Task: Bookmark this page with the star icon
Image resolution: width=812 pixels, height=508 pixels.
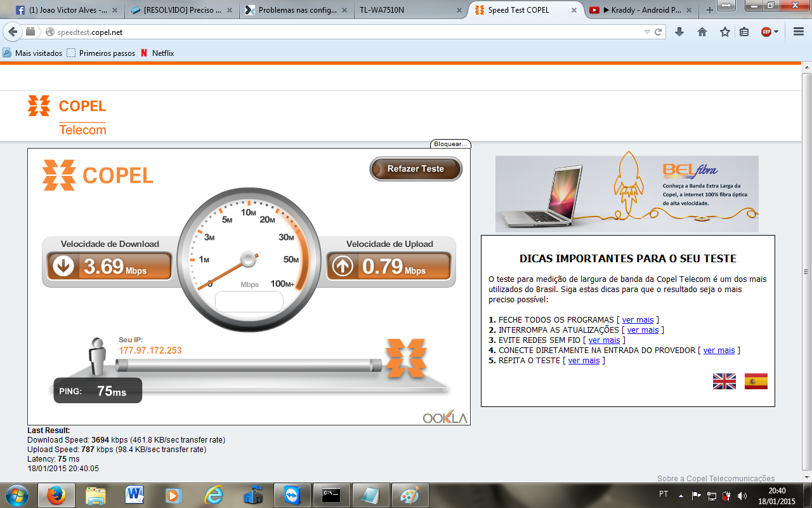Action: click(725, 32)
